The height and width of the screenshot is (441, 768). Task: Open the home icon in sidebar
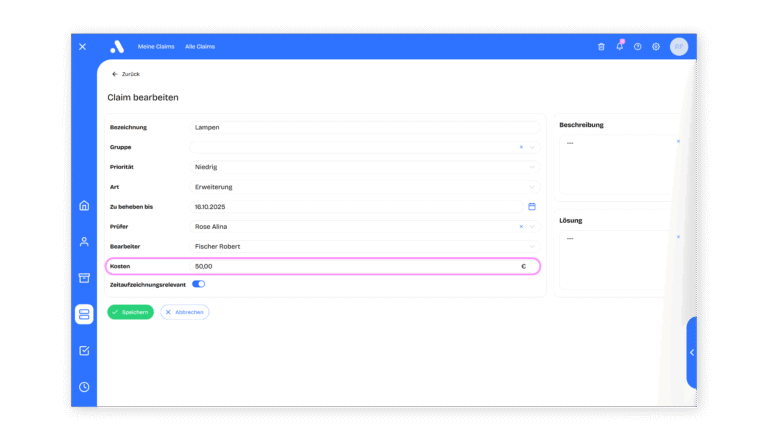coord(84,206)
